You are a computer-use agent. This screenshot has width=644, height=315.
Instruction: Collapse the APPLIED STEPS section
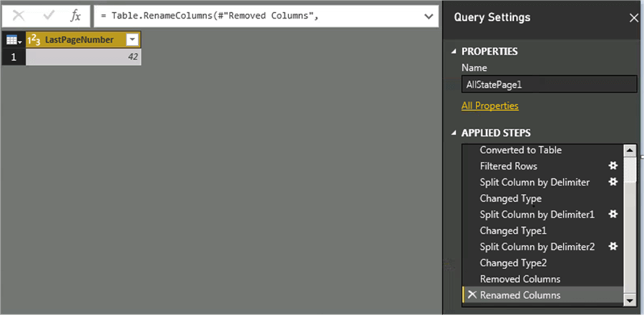(454, 133)
